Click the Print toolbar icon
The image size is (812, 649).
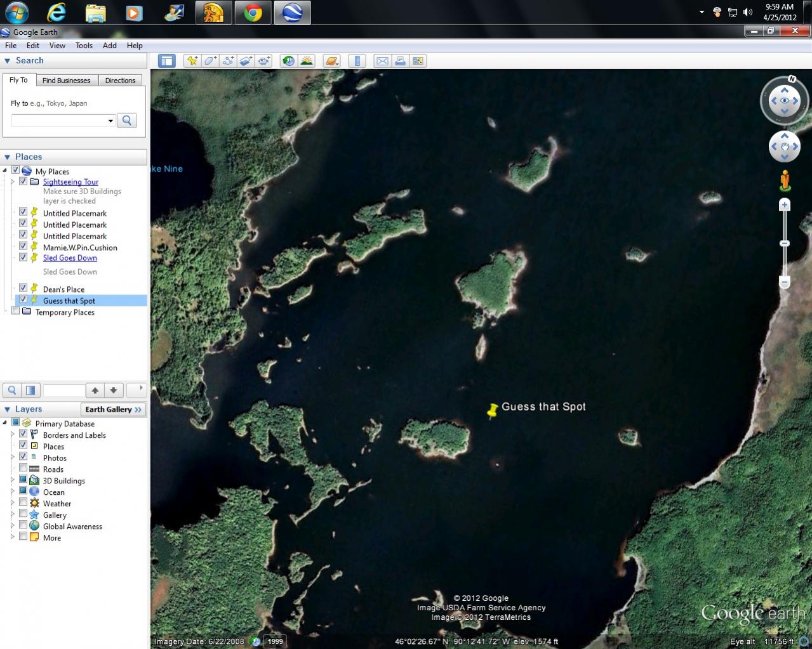pyautogui.click(x=400, y=61)
